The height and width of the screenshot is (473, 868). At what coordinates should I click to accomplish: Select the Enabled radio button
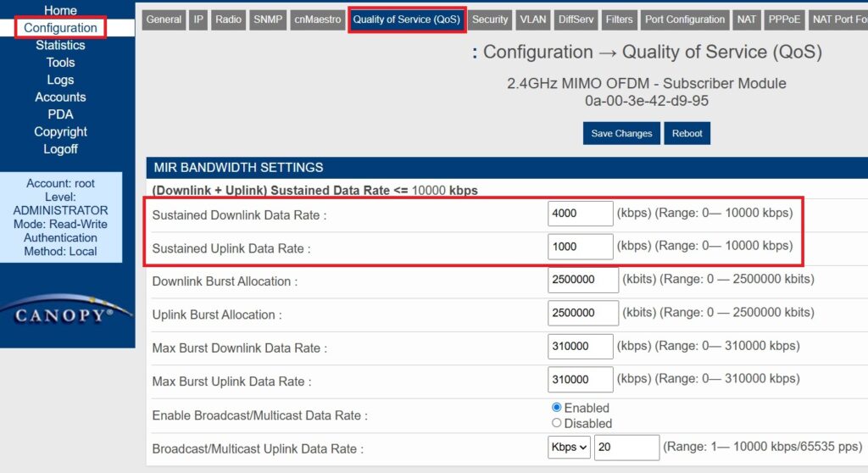coord(557,408)
